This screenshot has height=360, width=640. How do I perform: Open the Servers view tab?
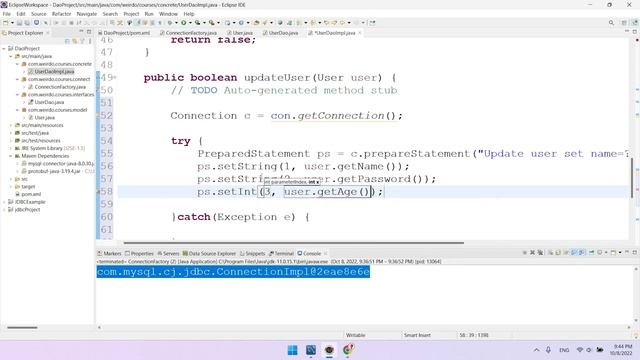click(168, 253)
